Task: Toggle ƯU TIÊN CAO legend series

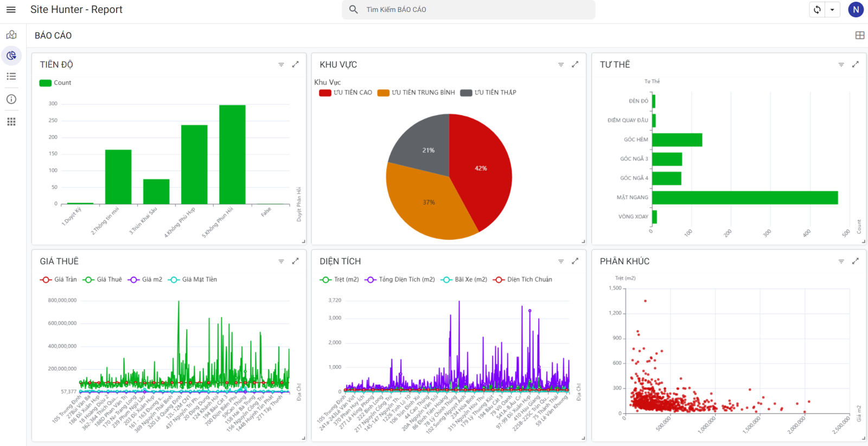Action: coord(346,93)
